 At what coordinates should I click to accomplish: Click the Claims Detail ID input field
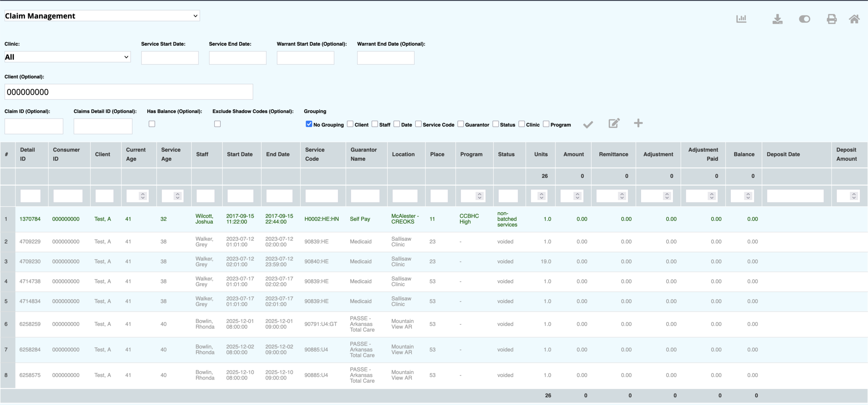(x=103, y=126)
